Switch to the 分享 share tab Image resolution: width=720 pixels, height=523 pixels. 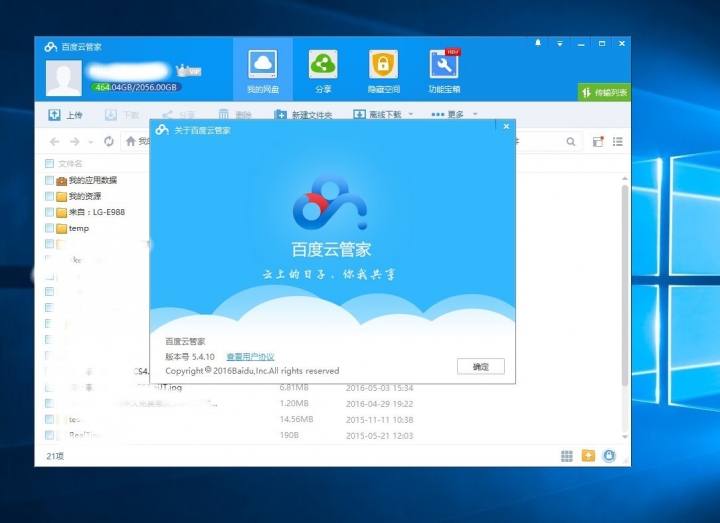click(323, 70)
